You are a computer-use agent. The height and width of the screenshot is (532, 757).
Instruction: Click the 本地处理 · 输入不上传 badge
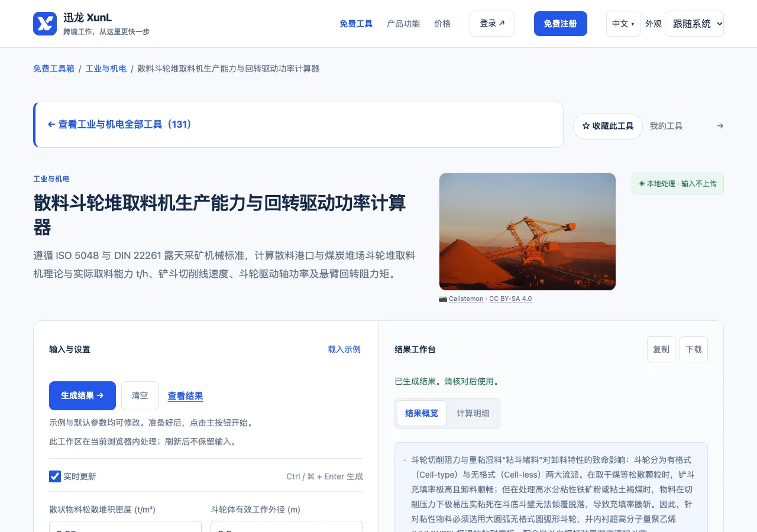tap(678, 183)
